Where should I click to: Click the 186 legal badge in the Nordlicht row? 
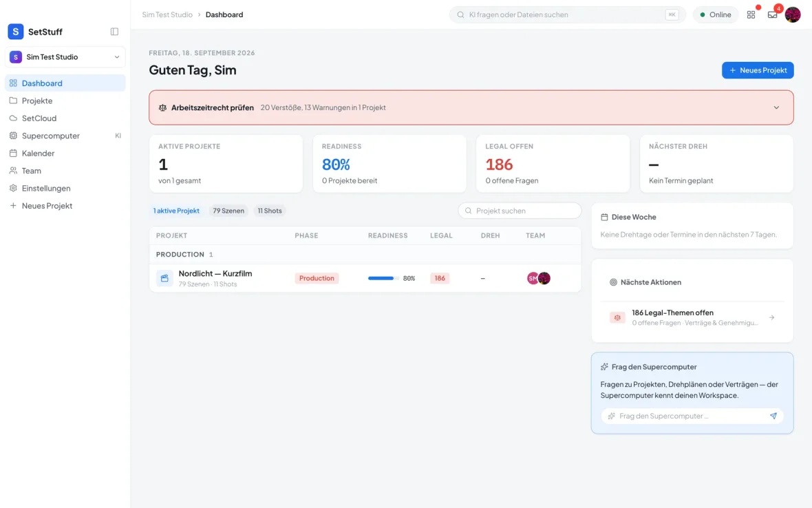point(440,278)
